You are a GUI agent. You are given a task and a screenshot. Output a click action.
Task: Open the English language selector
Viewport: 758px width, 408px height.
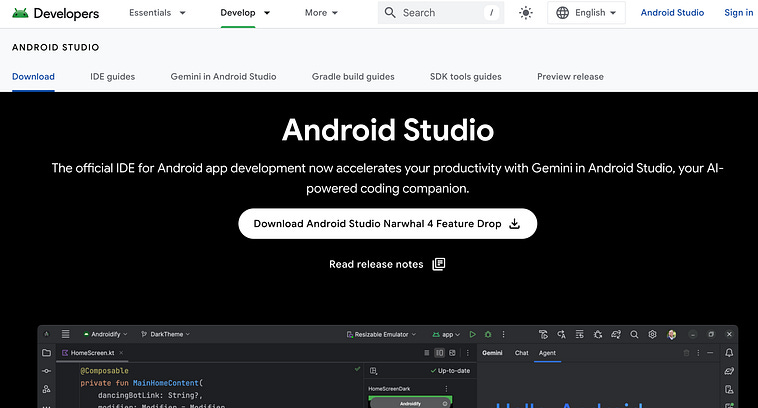pos(586,13)
